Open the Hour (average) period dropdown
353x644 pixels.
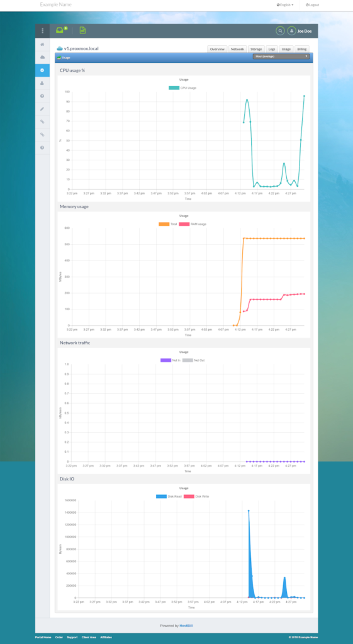click(281, 56)
